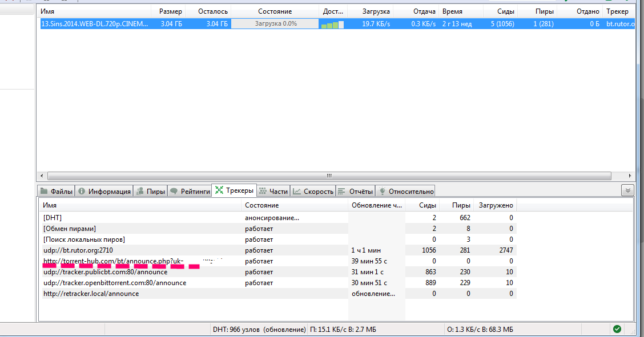Viewport: 644px width, 337px height.
Task: Click the speech bubble icon on Рейтинги
Action: click(x=174, y=192)
